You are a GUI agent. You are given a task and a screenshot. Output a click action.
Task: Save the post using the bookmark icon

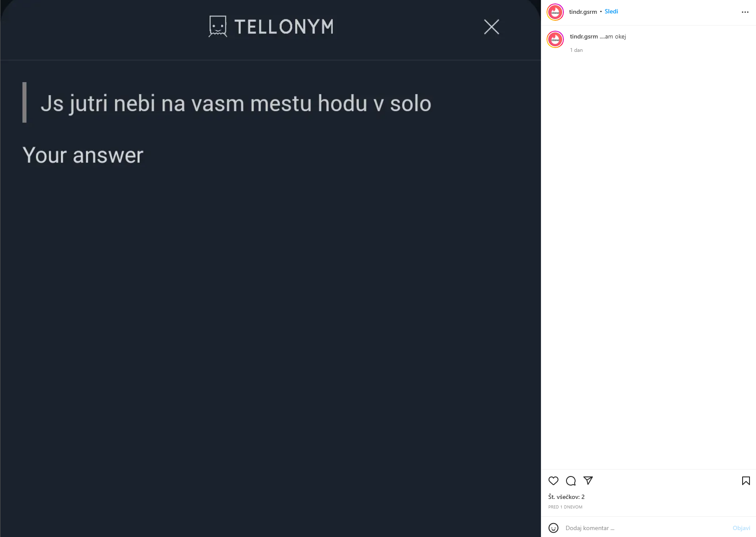click(x=746, y=481)
